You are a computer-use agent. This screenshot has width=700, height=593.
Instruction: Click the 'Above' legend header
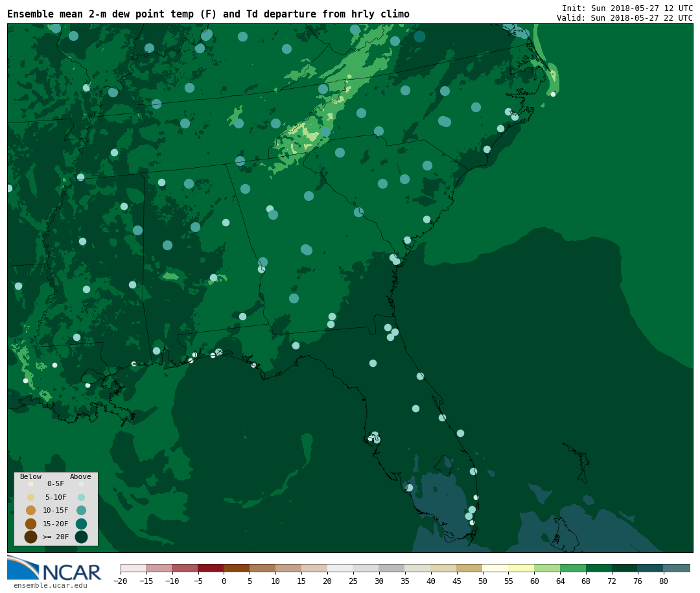click(80, 476)
